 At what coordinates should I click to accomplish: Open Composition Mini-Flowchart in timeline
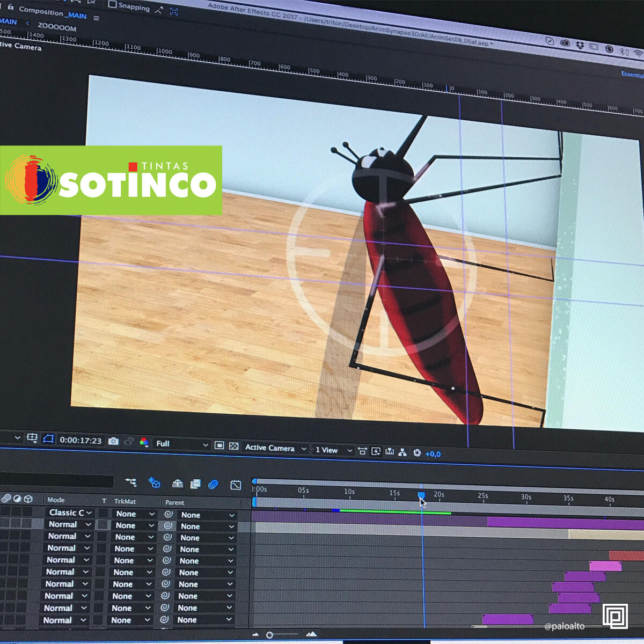pos(130,482)
